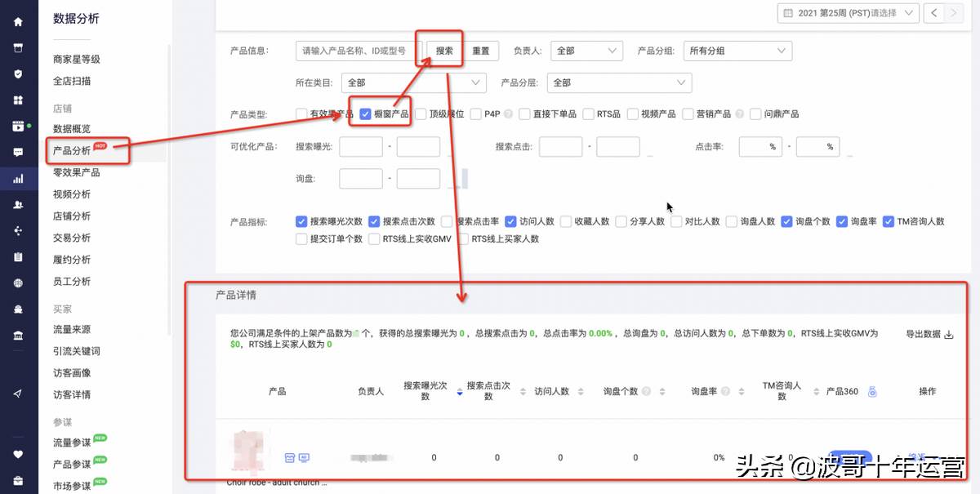Click the storefront icon in the product row
This screenshot has width=980, height=494.
289,458
